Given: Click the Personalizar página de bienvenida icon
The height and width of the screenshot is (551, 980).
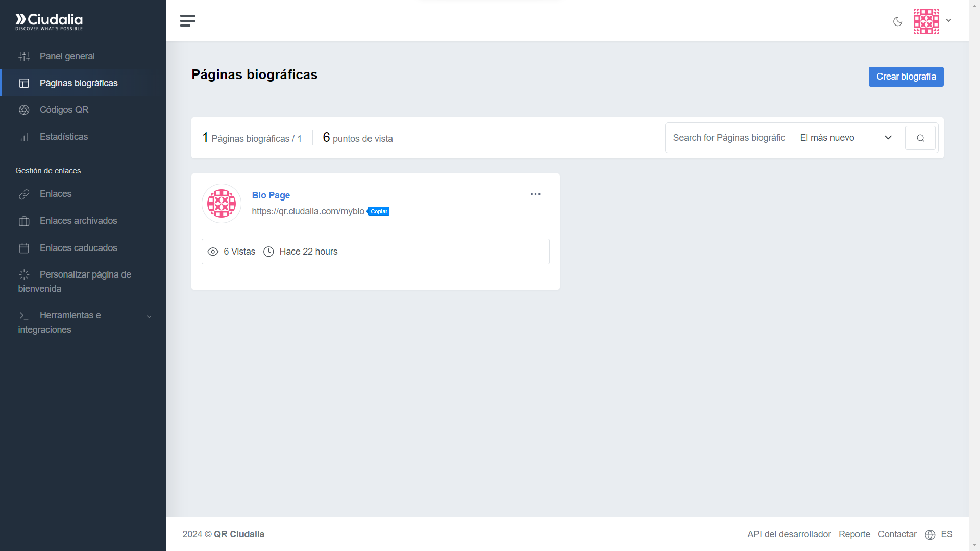Looking at the screenshot, I should point(24,274).
